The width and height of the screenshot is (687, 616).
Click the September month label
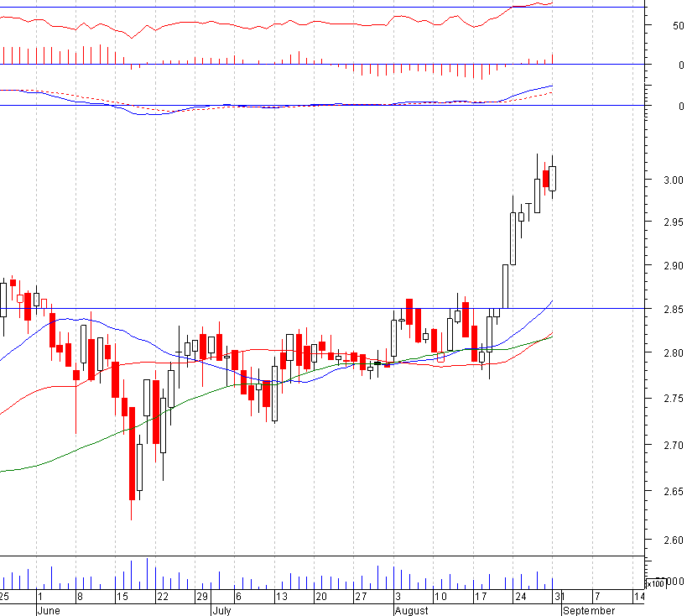point(588,611)
